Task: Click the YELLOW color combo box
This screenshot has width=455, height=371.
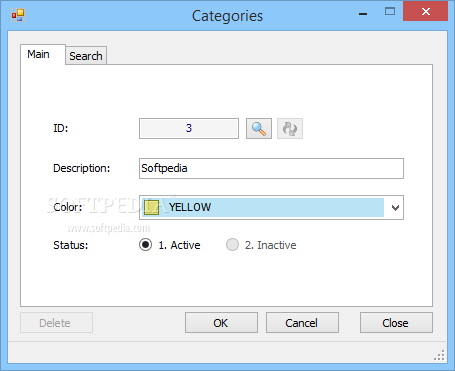Action: click(x=271, y=207)
